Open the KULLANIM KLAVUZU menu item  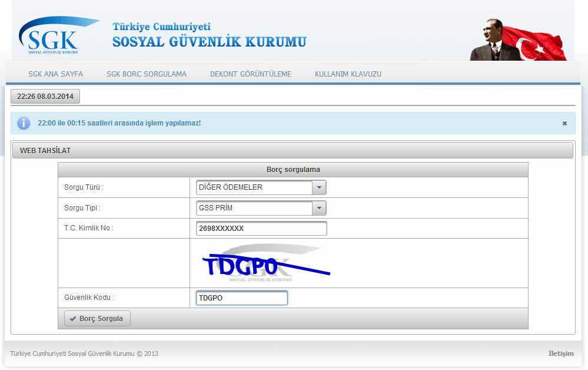[x=348, y=74]
